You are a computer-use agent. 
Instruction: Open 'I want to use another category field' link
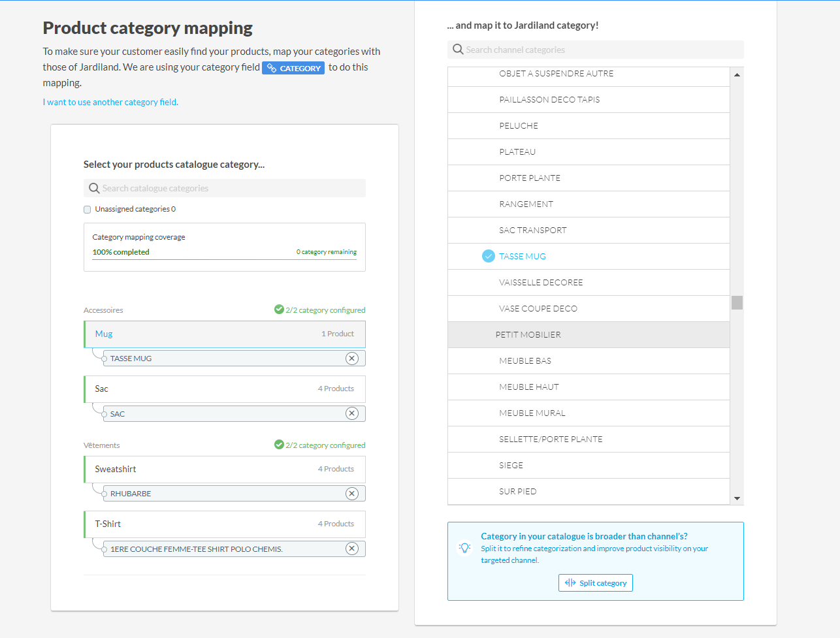pos(110,103)
